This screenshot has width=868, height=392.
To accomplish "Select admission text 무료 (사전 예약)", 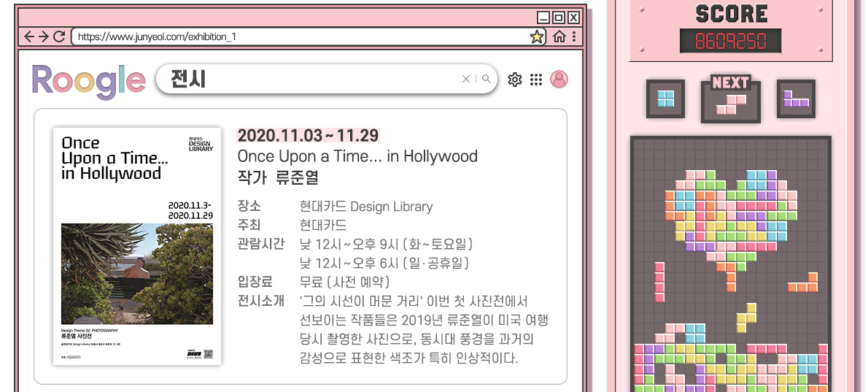I will click(x=344, y=282).
